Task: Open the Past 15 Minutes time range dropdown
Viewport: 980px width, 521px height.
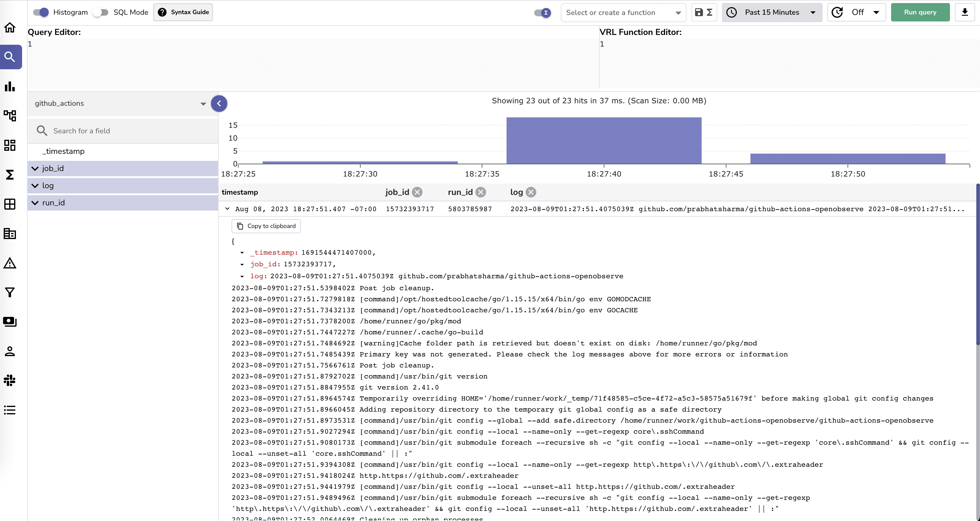Action: point(772,12)
